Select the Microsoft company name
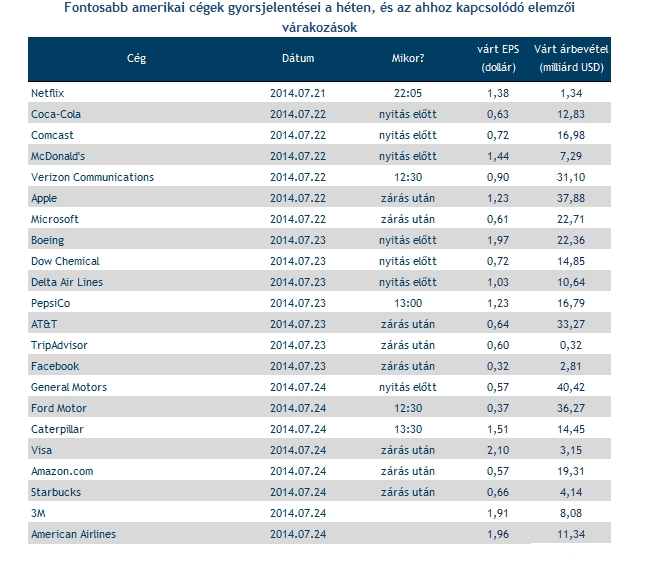This screenshot has height=567, width=645. click(55, 219)
